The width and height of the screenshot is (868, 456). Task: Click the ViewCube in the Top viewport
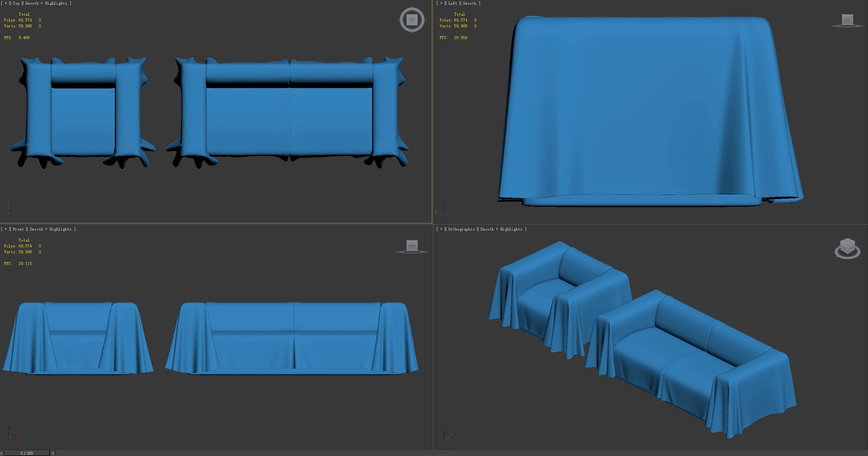point(412,20)
